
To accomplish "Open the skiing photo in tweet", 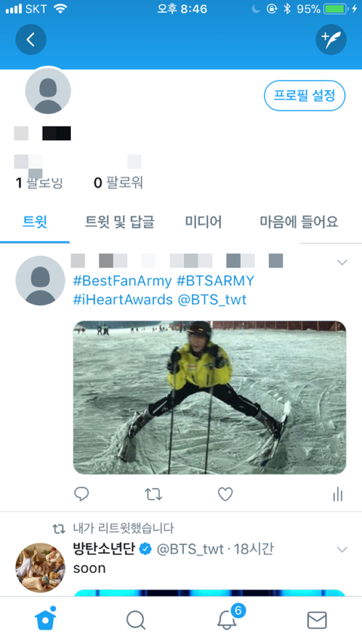I will pos(210,397).
